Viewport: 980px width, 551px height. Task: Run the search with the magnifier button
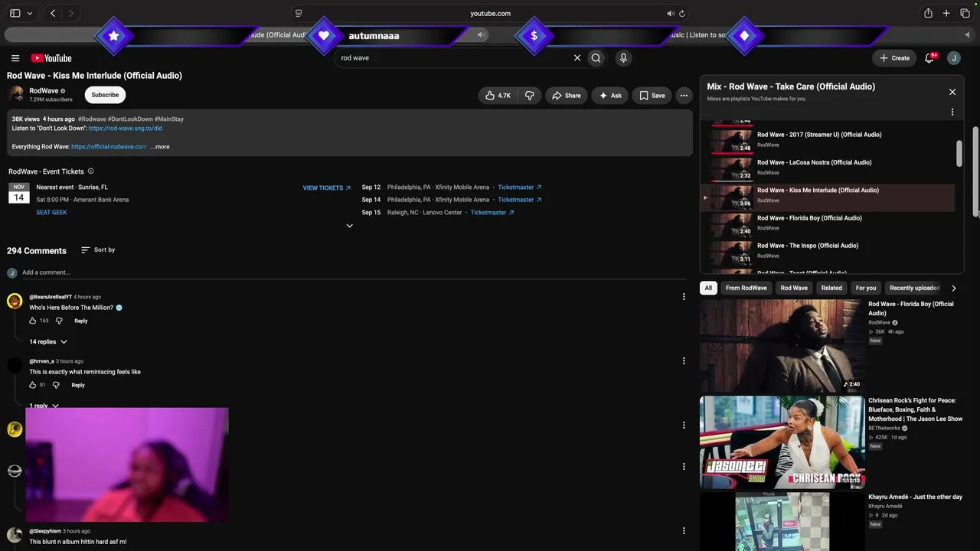(596, 58)
